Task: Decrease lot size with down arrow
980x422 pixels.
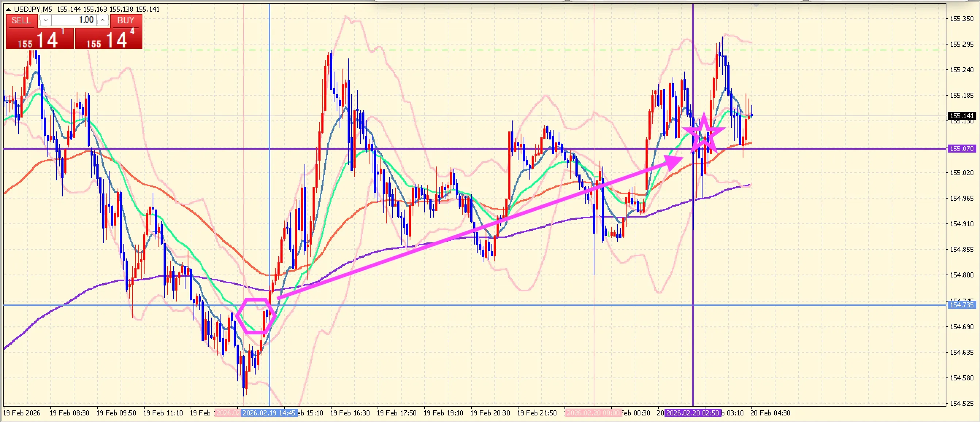Action: click(45, 20)
